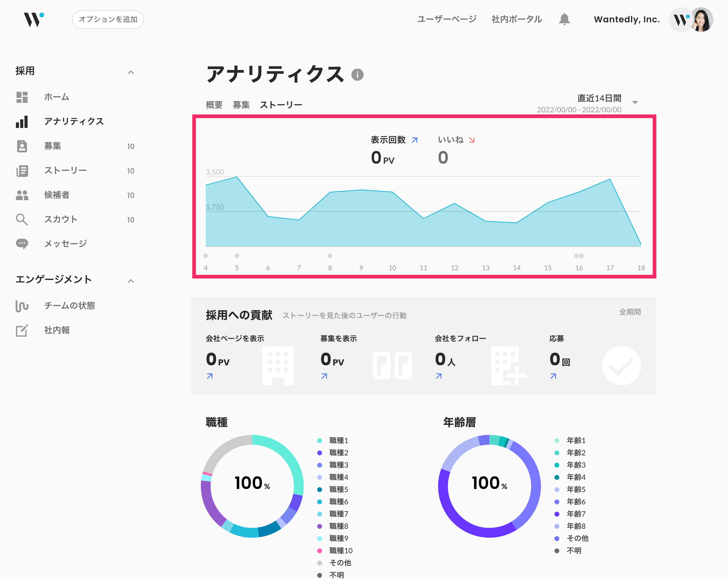Click the Wantedly logo in header
Image resolution: width=728 pixels, height=579 pixels.
tap(34, 19)
